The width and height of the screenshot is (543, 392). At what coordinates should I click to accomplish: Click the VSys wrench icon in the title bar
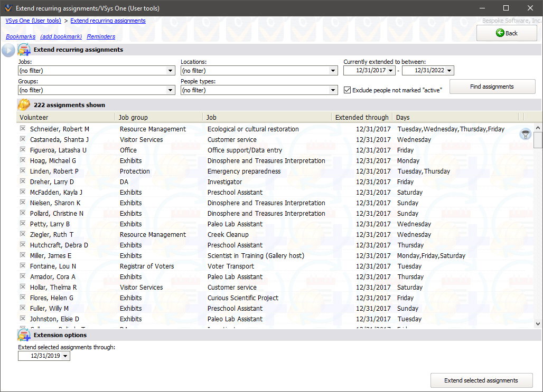click(7, 8)
